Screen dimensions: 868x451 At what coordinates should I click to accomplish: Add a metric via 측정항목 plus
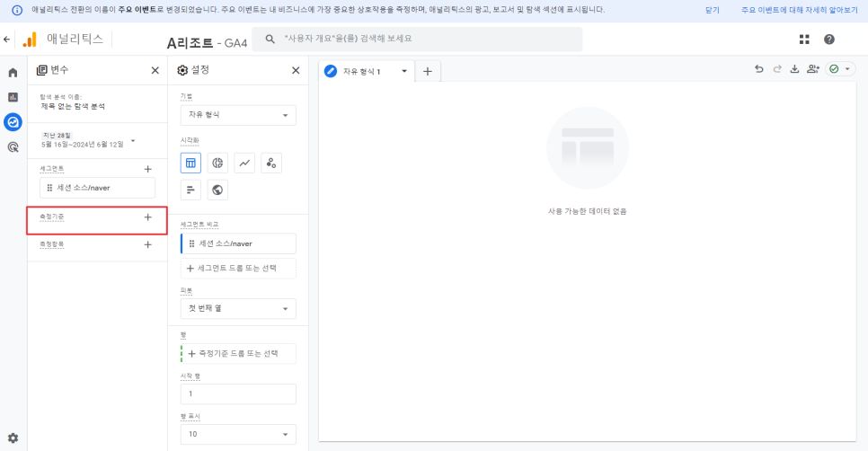pyautogui.click(x=147, y=244)
